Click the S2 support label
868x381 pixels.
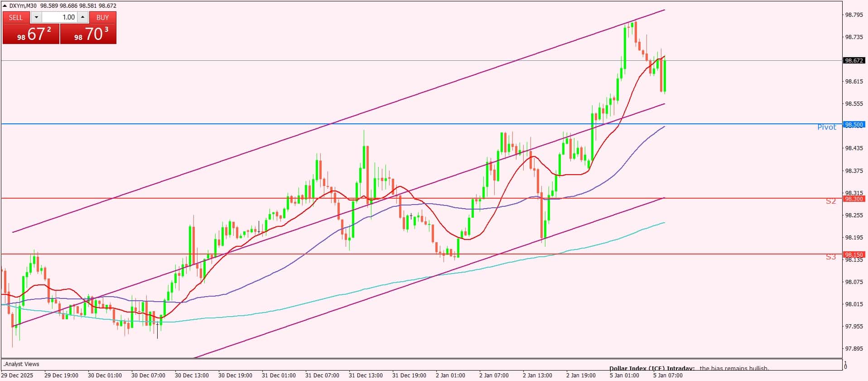click(x=831, y=201)
